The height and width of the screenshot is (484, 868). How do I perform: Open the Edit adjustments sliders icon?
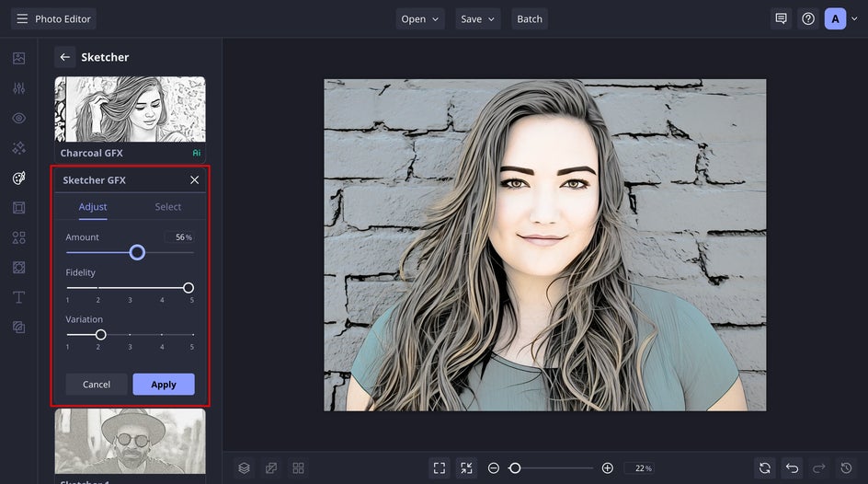18,88
